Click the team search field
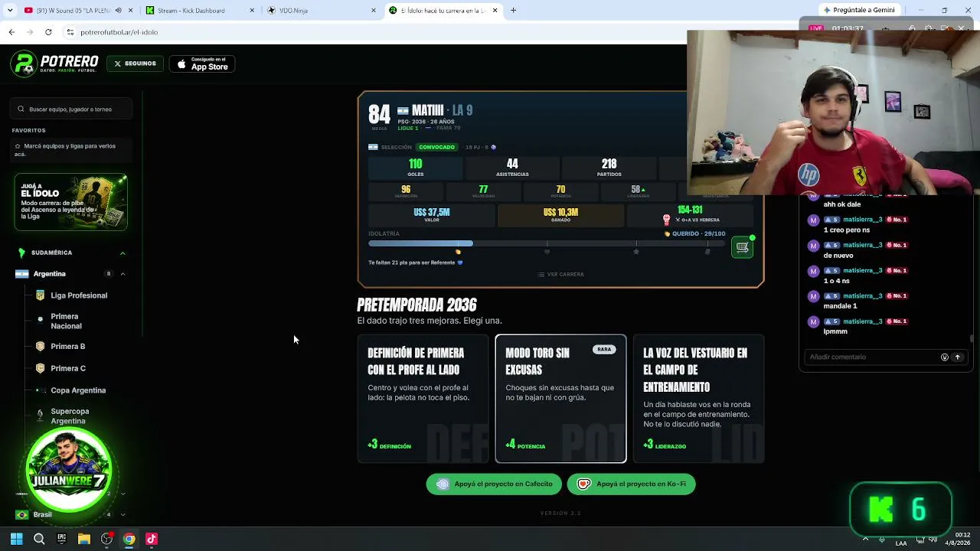Screen dimensions: 980x551 [x=73, y=109]
